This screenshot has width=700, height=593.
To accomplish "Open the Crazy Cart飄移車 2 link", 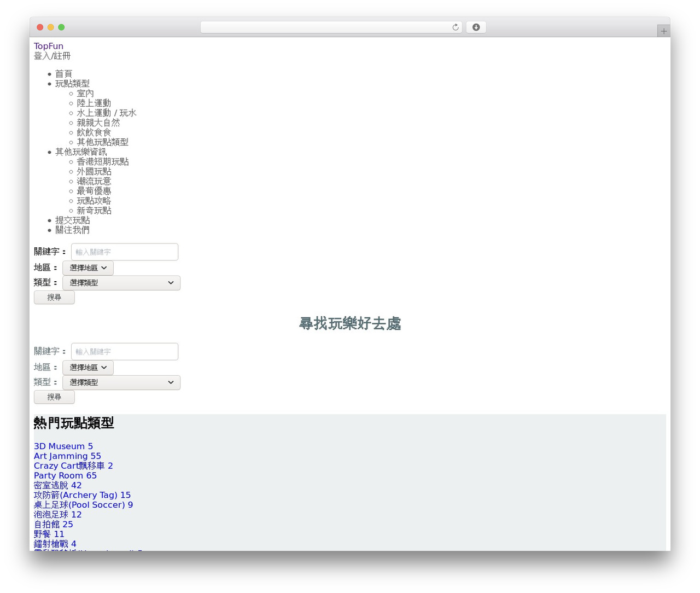I will (73, 466).
